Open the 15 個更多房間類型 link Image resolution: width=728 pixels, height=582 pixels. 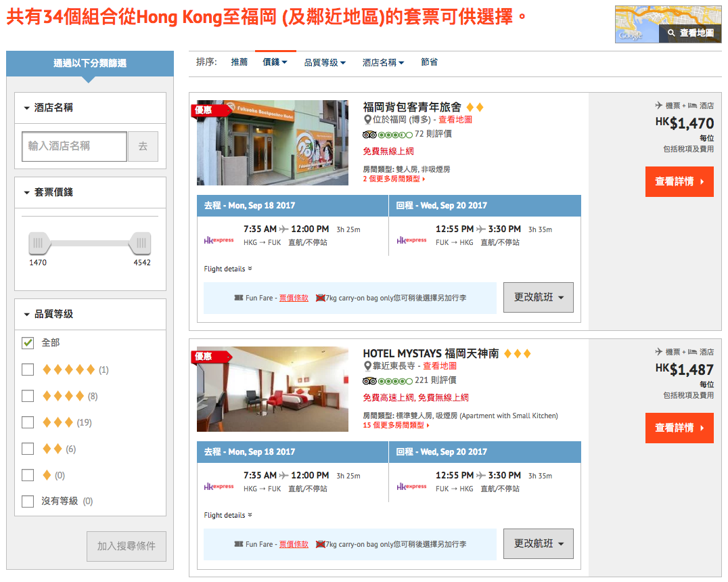(396, 425)
